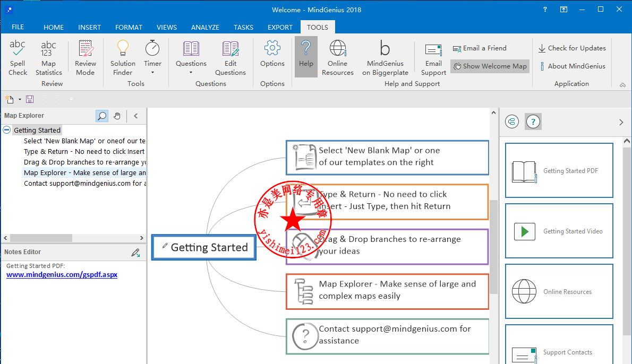Open Online Resources in the ribbon
The height and width of the screenshot is (364, 632).
pyautogui.click(x=337, y=58)
